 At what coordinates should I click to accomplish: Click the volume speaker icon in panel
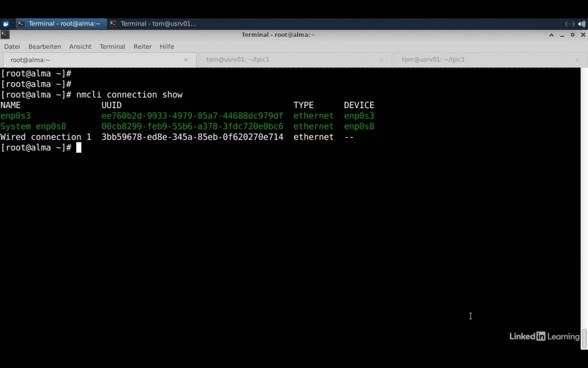point(582,24)
